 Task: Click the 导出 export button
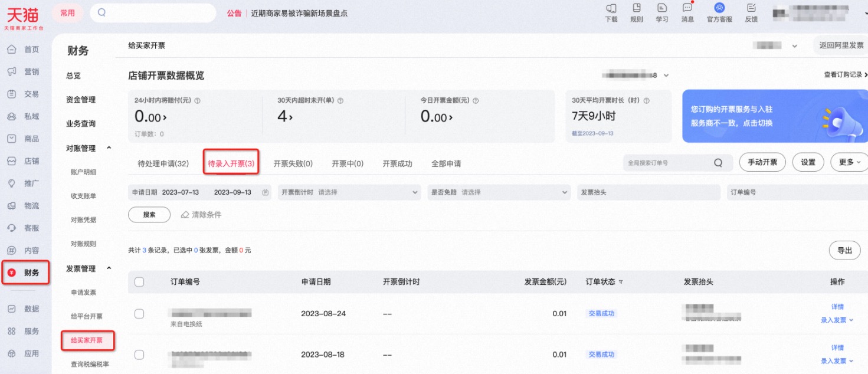click(x=844, y=251)
